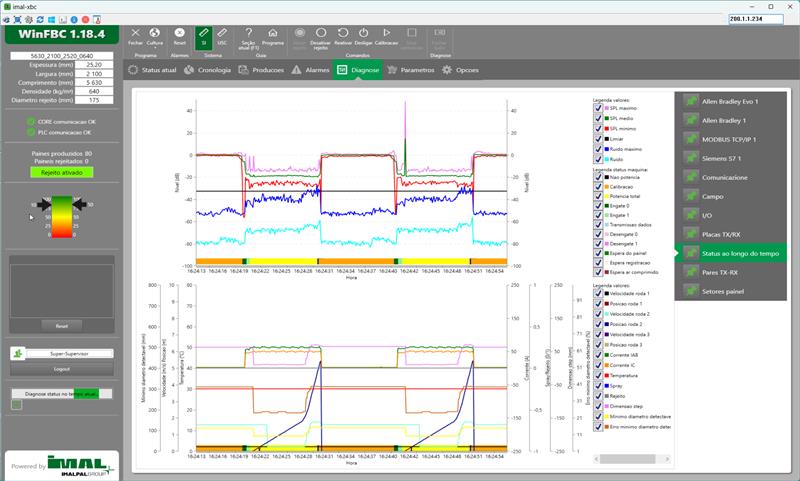The height and width of the screenshot is (481, 800).
Task: Open help with the Seção atual (F1) icon
Action: click(x=249, y=34)
